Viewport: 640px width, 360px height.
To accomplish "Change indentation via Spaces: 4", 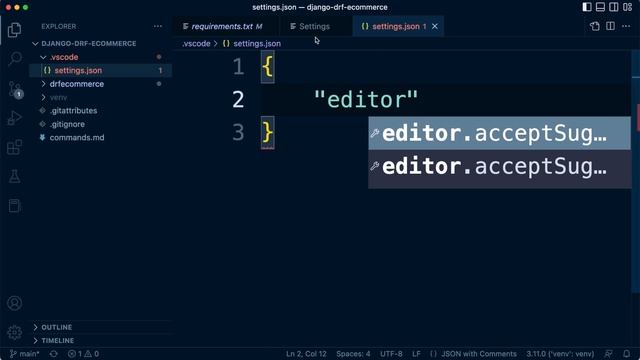I will point(353,354).
